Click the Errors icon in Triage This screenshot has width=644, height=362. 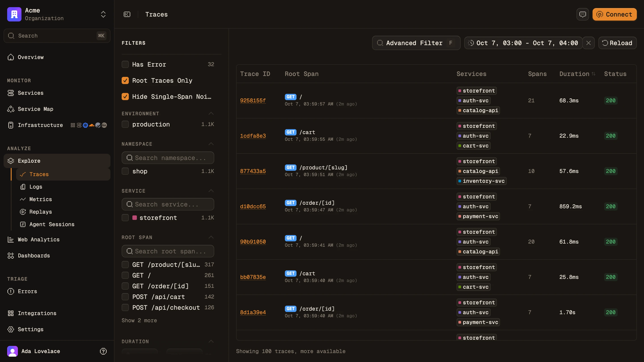click(11, 291)
